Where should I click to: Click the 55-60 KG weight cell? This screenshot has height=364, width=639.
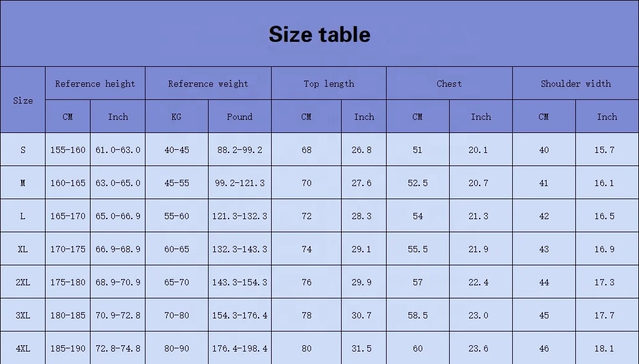tap(176, 216)
